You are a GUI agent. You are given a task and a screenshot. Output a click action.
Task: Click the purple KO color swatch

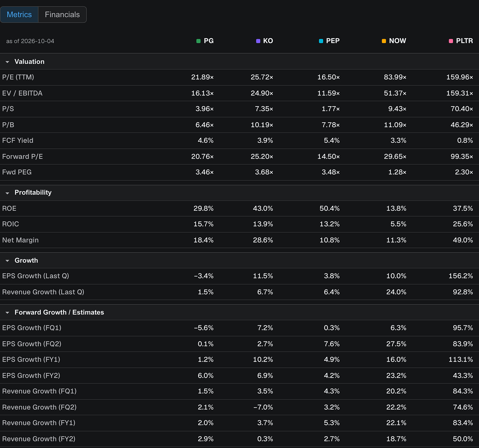(258, 41)
